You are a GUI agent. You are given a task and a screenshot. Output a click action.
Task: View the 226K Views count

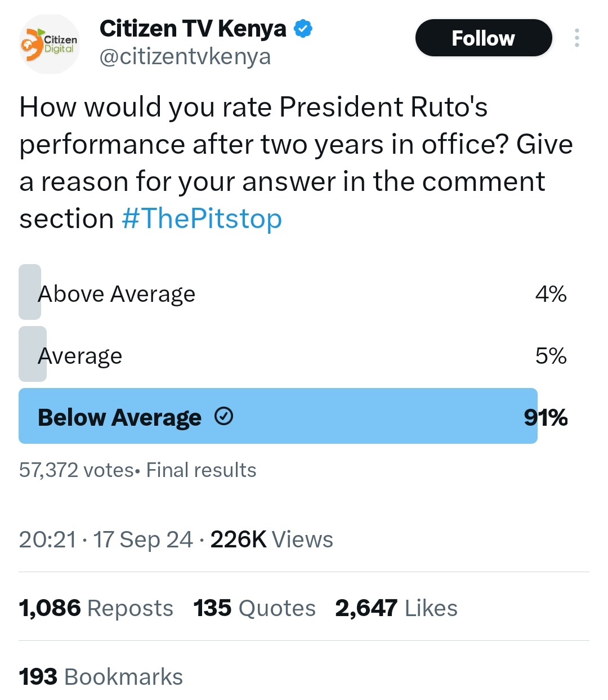coord(272,540)
